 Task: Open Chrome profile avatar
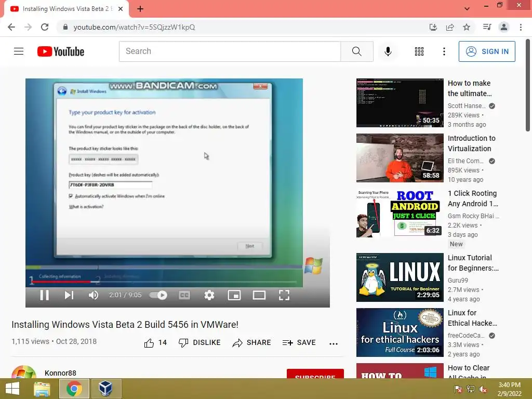[x=504, y=27]
